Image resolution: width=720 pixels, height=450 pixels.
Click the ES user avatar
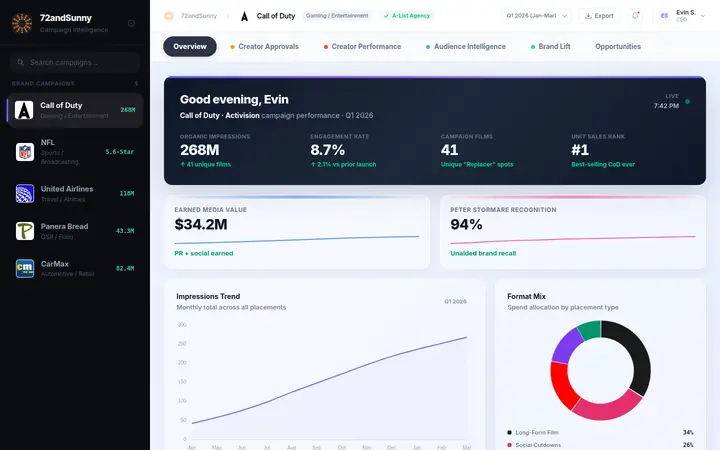coord(664,16)
